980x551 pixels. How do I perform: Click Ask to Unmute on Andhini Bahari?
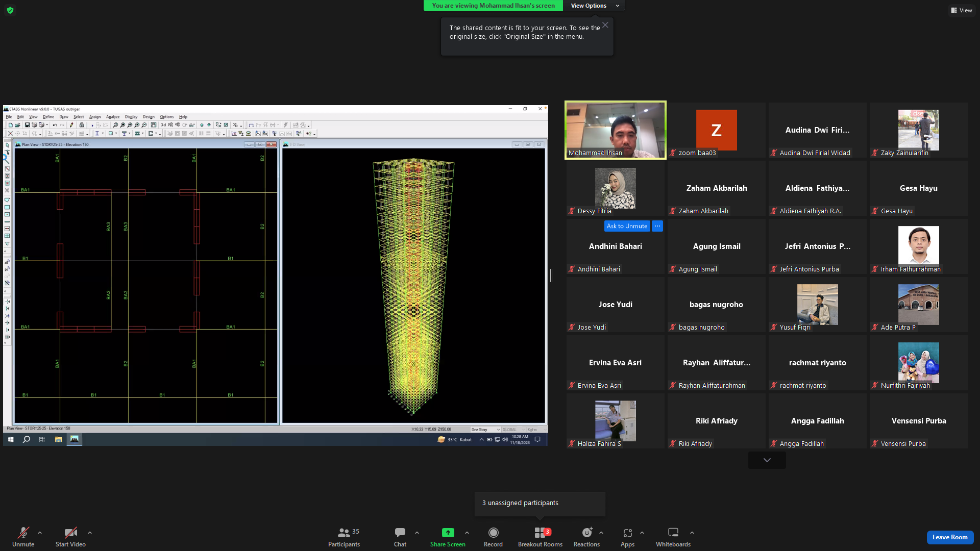click(627, 226)
